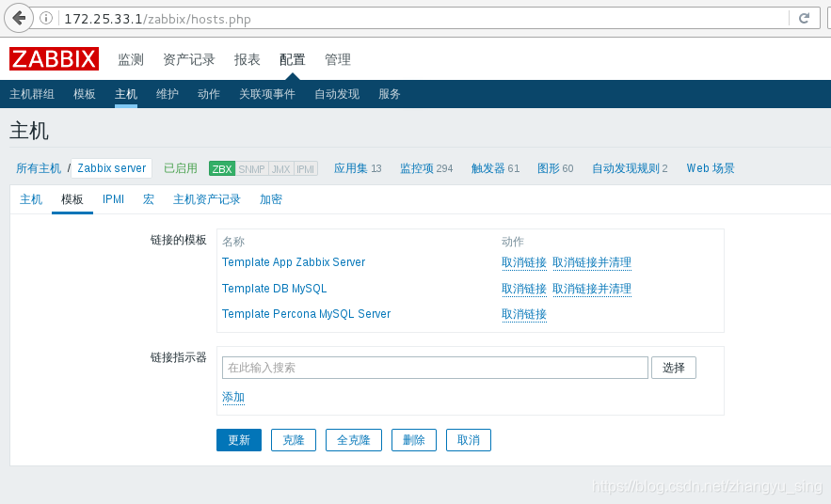
Task: Click the 删除 button
Action: coord(414,440)
